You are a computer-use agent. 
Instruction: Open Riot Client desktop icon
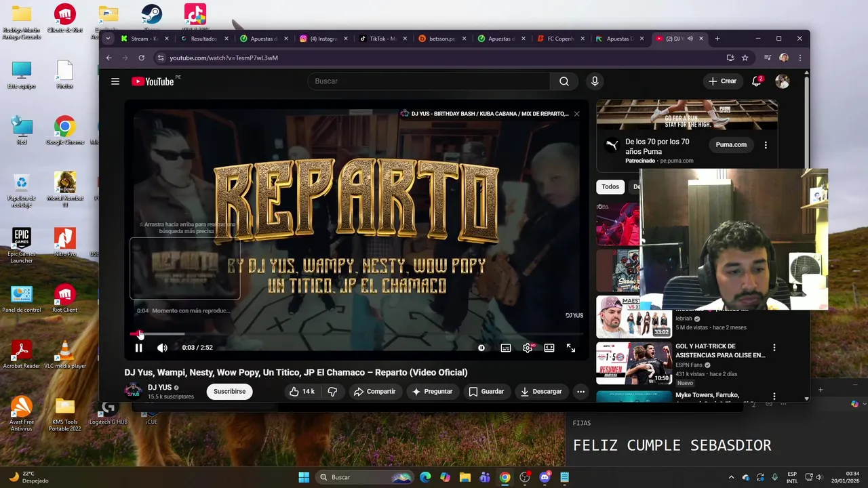(x=65, y=299)
